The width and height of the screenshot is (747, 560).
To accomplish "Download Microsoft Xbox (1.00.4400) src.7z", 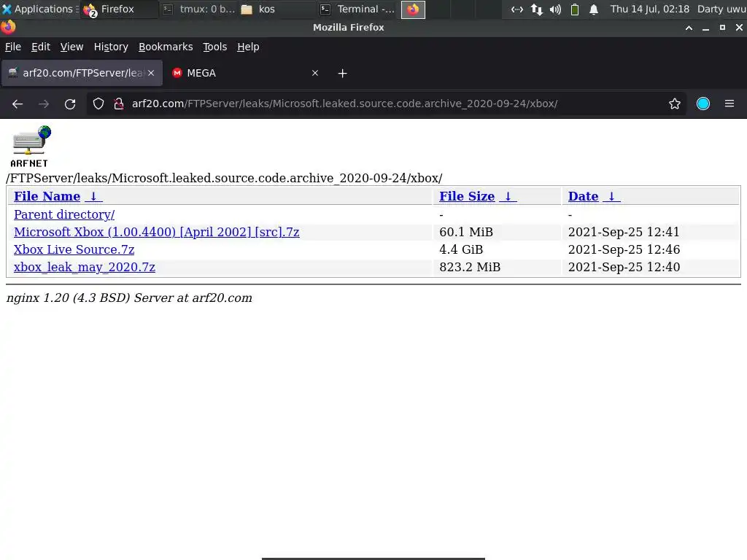I will [x=157, y=232].
